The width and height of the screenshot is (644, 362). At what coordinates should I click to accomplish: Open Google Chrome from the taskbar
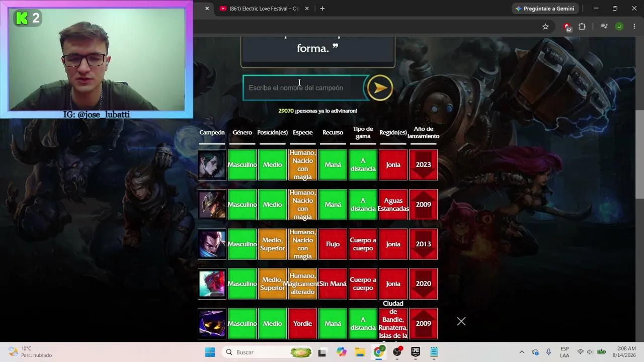[x=378, y=352]
